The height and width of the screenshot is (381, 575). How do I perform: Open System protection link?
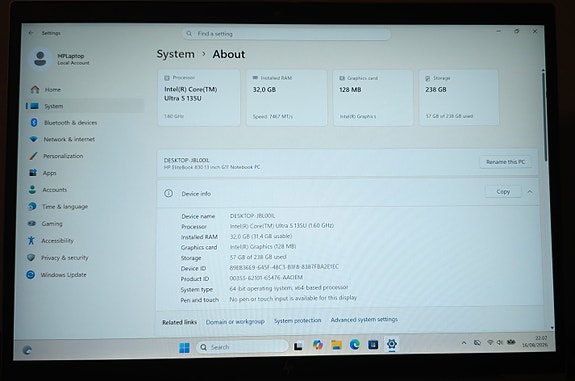[297, 320]
